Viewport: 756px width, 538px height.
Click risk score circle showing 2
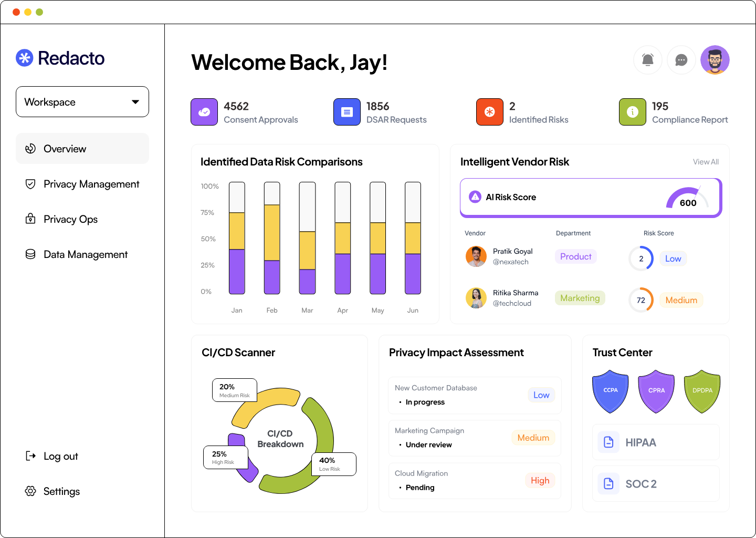(641, 258)
